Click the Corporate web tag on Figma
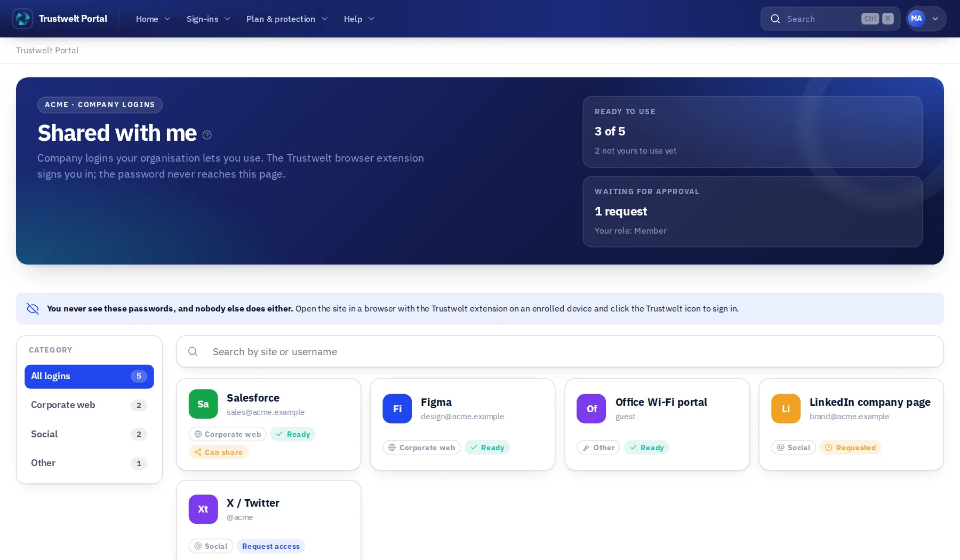The width and height of the screenshot is (960, 560). 421,447
